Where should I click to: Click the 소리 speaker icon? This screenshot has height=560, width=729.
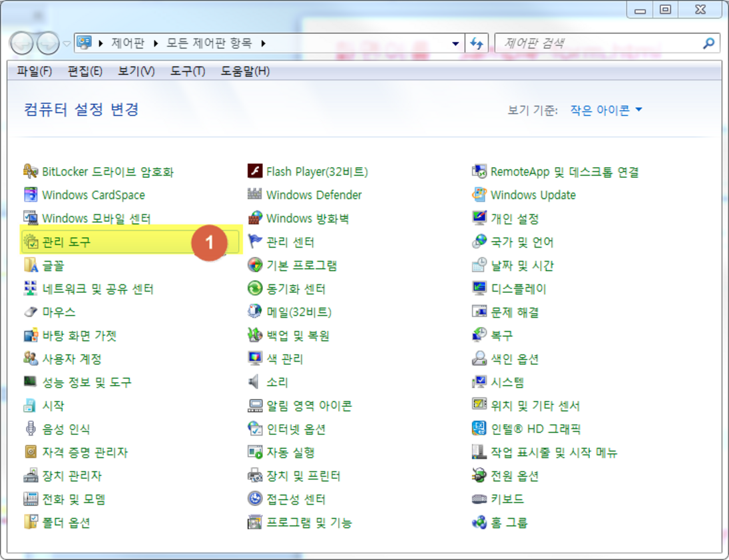click(255, 382)
